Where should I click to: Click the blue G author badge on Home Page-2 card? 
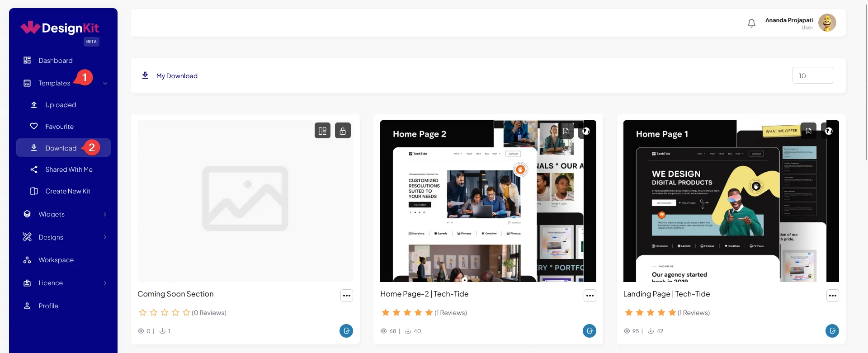(590, 331)
